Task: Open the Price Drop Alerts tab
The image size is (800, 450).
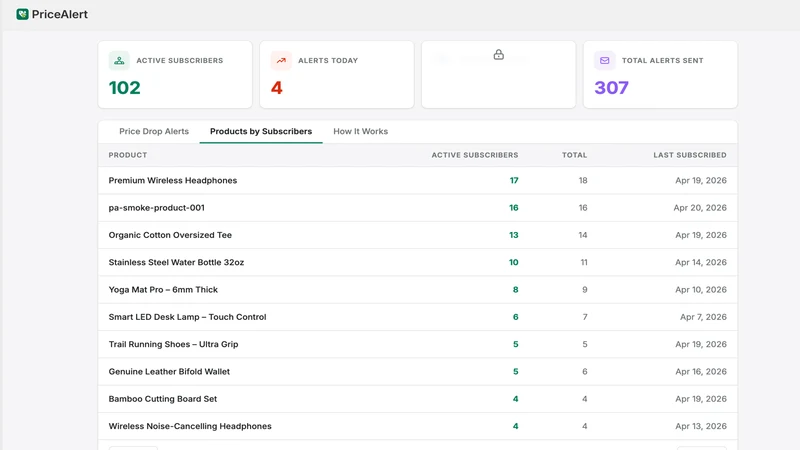Action: 154,132
